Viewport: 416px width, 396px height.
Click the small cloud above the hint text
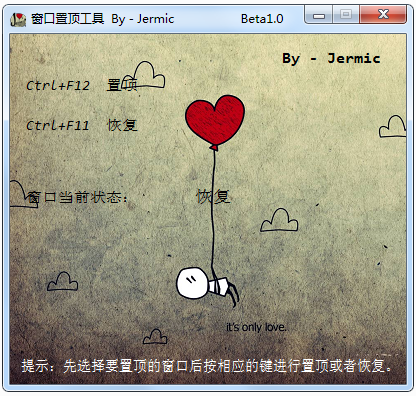(155, 337)
